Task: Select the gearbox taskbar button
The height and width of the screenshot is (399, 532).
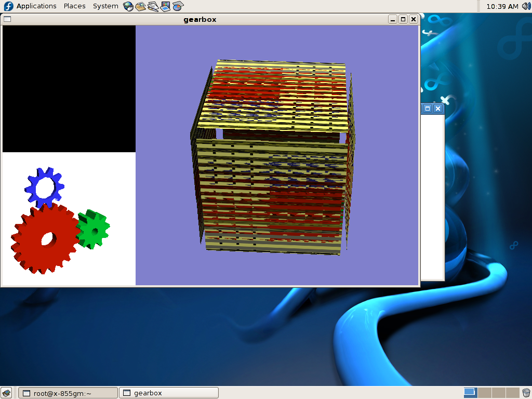Action: coord(168,393)
